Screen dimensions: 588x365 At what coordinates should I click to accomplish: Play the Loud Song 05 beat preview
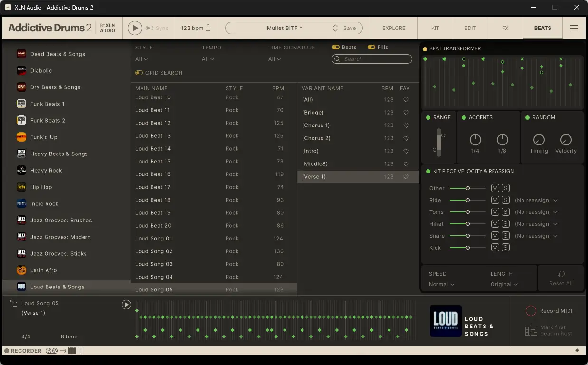click(x=126, y=305)
